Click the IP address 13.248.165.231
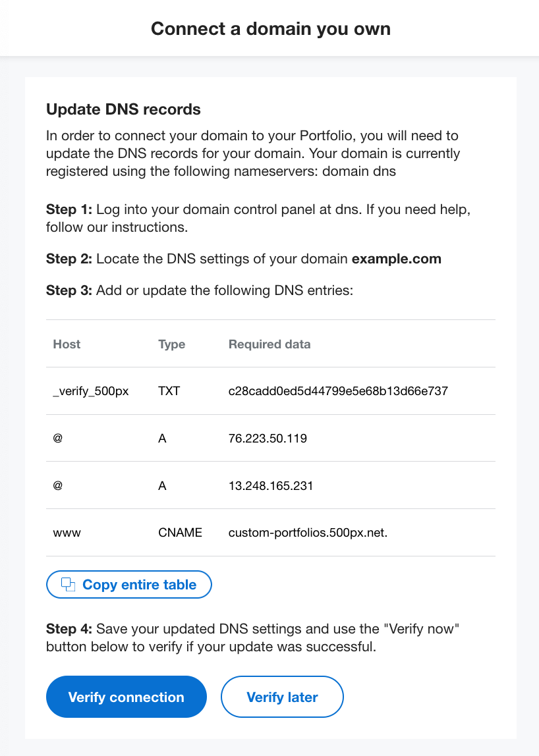539x756 pixels. 271,485
